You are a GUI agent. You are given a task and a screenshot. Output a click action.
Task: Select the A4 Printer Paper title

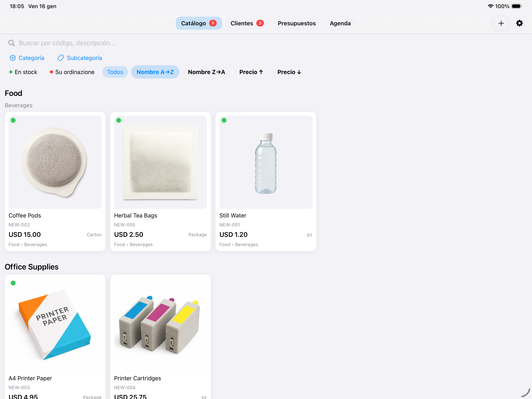(30, 378)
